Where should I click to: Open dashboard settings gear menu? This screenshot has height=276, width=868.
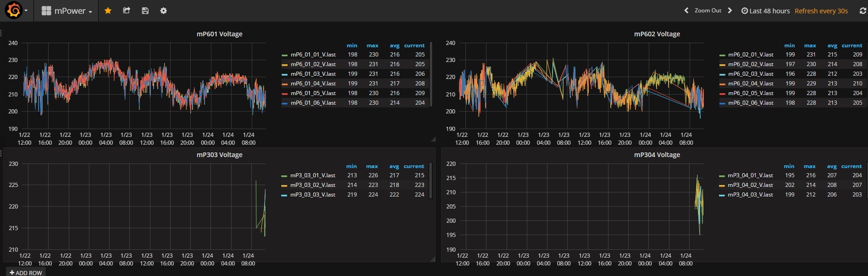(163, 11)
